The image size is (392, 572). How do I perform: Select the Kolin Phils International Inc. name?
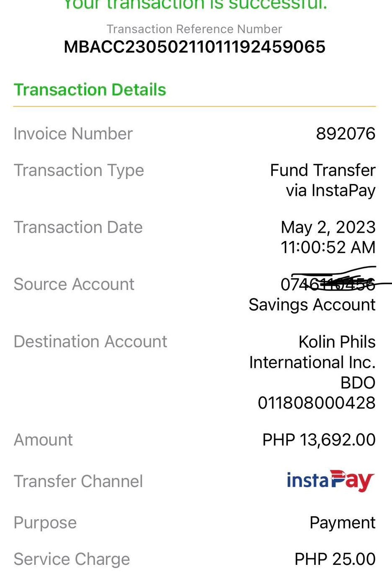point(312,352)
